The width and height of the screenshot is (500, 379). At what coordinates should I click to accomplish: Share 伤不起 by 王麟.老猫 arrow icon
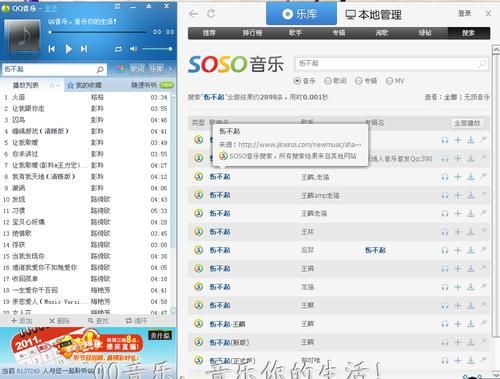pos(483,176)
